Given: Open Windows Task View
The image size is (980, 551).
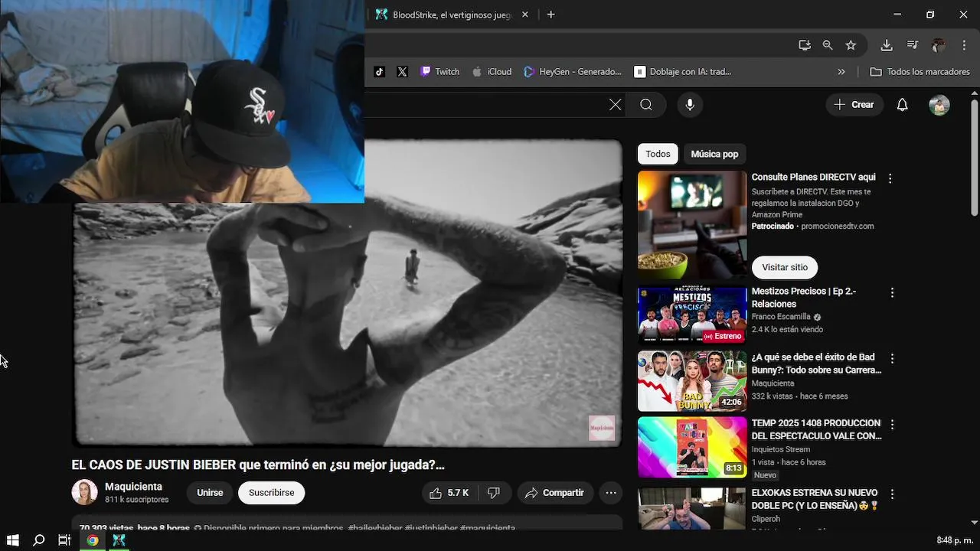Looking at the screenshot, I should coord(65,540).
